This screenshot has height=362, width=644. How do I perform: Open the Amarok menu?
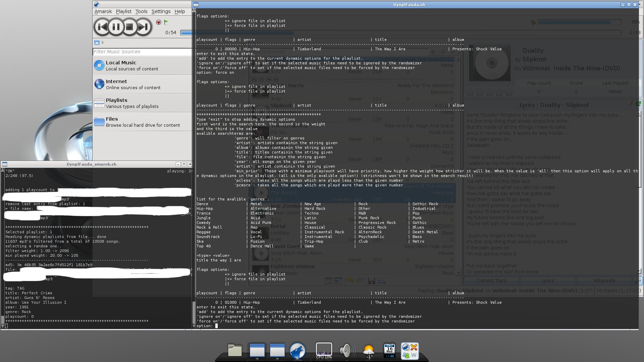coord(103,11)
